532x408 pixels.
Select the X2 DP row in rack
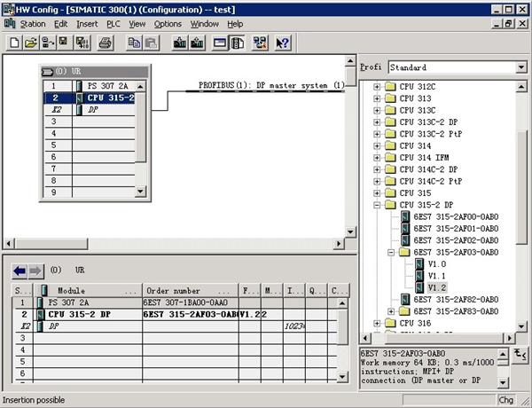click(x=90, y=110)
